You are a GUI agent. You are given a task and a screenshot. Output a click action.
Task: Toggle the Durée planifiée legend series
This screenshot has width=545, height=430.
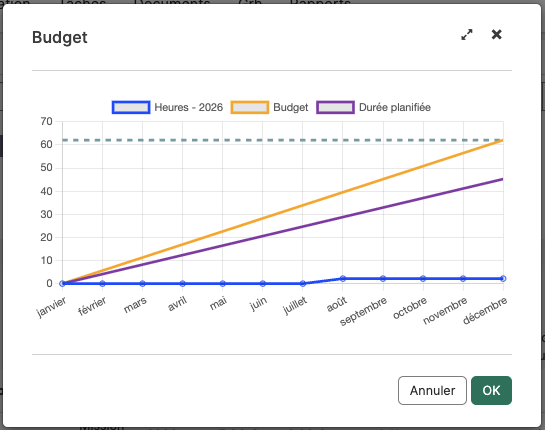374,107
